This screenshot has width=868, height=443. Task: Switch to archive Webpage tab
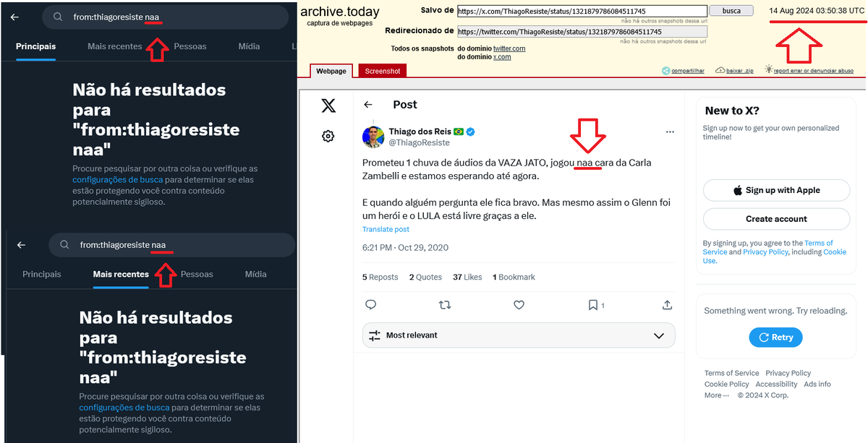point(332,71)
